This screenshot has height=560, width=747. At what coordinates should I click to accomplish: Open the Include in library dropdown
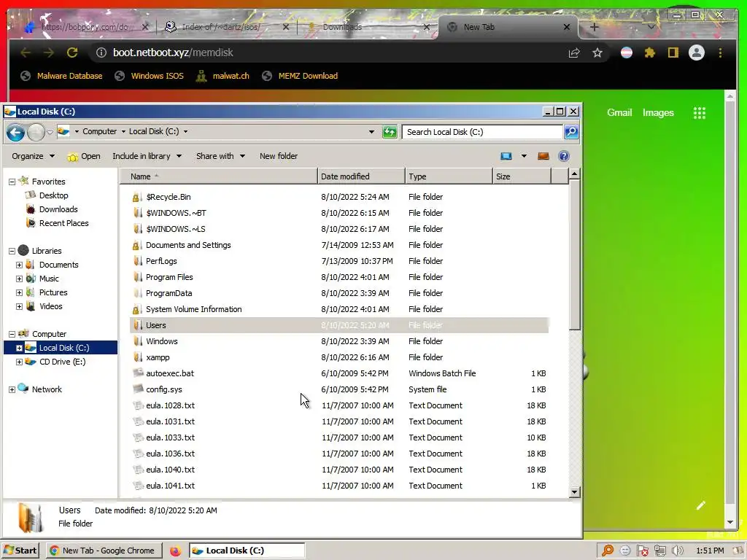(x=147, y=156)
